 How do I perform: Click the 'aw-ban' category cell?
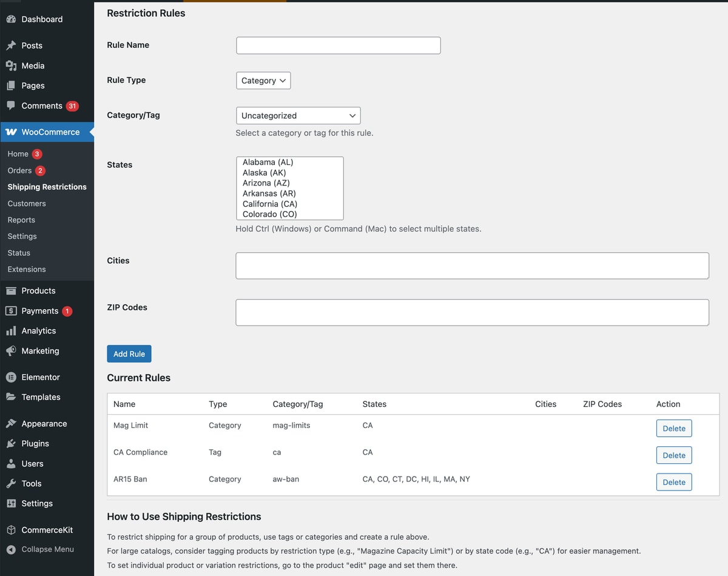(286, 479)
